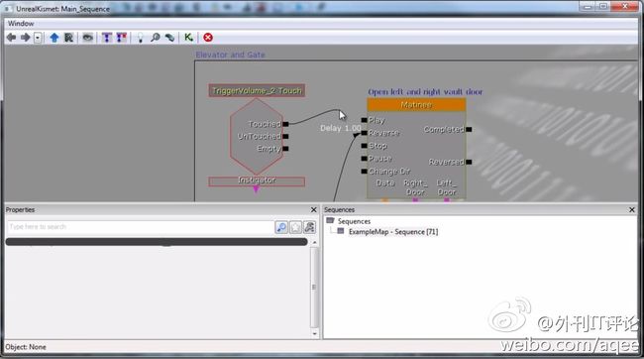Image resolution: width=644 pixels, height=359 pixels.
Task: Click the Right_Door variable label on Matinee
Action: point(415,187)
